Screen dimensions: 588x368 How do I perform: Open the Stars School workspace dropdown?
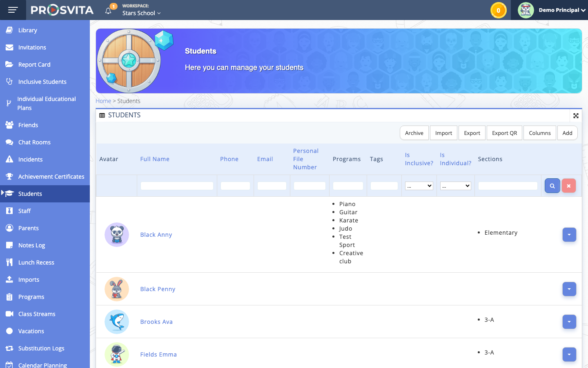coord(141,13)
